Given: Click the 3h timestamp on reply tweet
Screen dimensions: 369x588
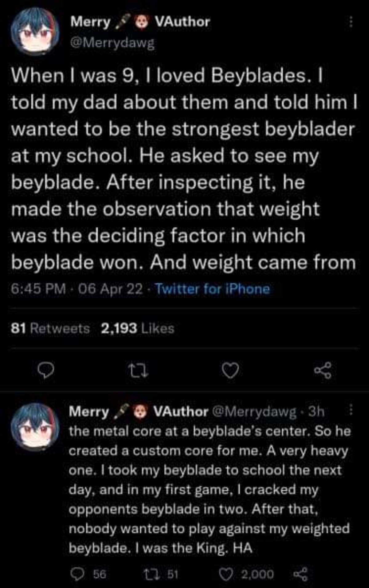Looking at the screenshot, I should click(316, 411).
